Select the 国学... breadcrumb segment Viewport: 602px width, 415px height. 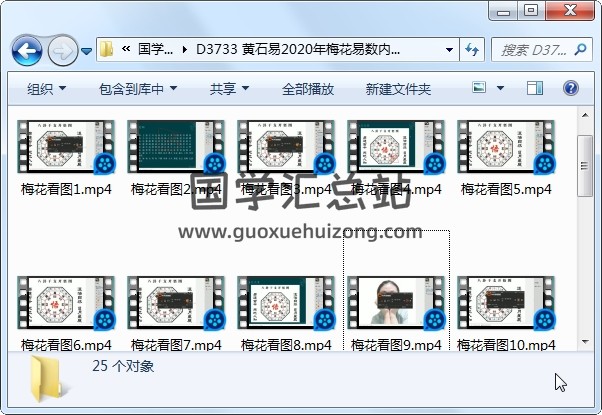pos(155,49)
